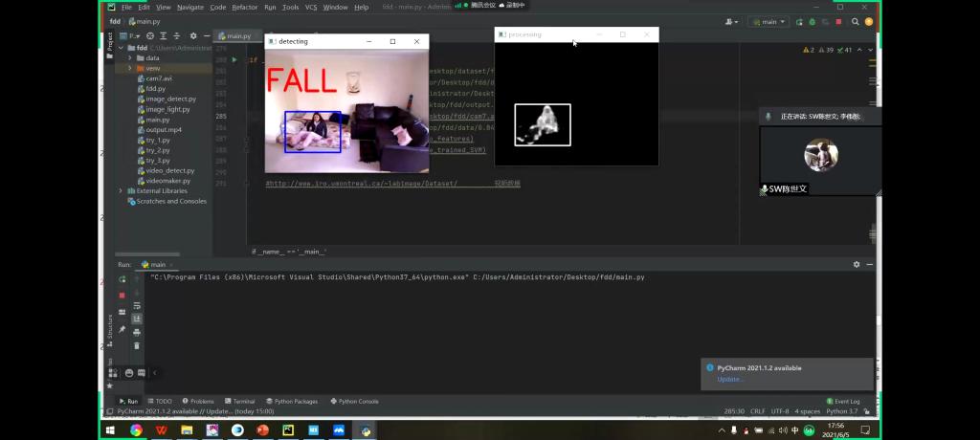Click the warnings count indicator
The image size is (980, 440).
(808, 50)
